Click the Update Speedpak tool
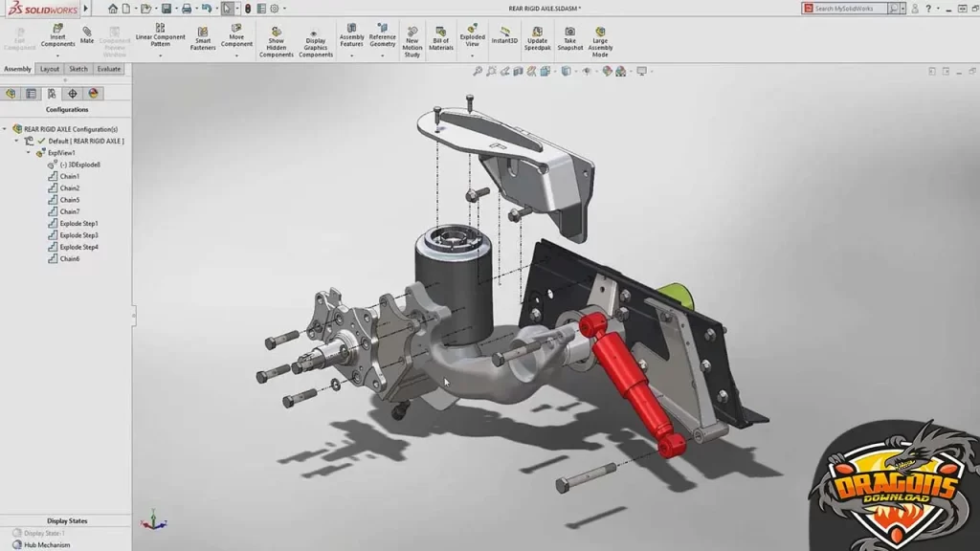The image size is (980, 551). pyautogui.click(x=538, y=38)
